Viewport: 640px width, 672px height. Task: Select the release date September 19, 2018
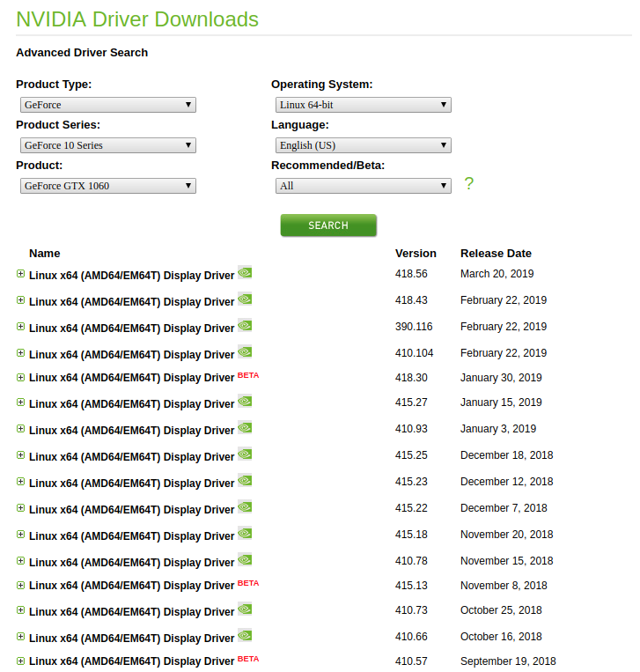point(508,661)
